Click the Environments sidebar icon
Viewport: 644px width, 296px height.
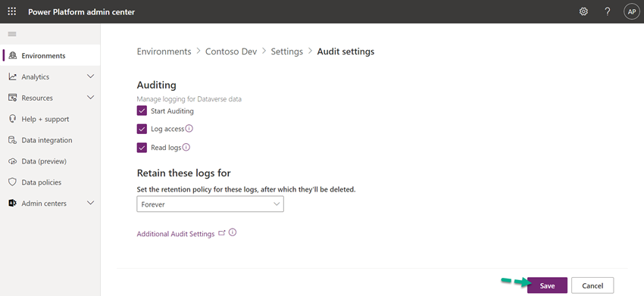pyautogui.click(x=13, y=55)
